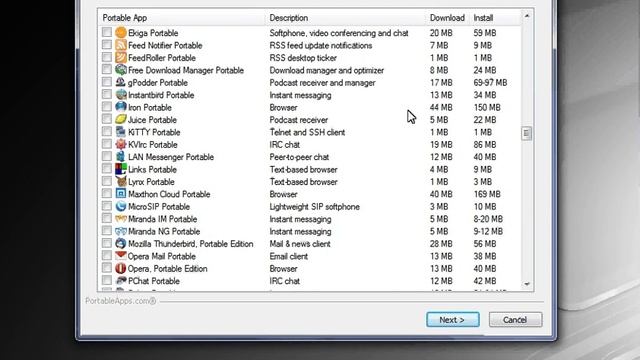Check the FeedRoller Portable checkbox

[x=107, y=57]
